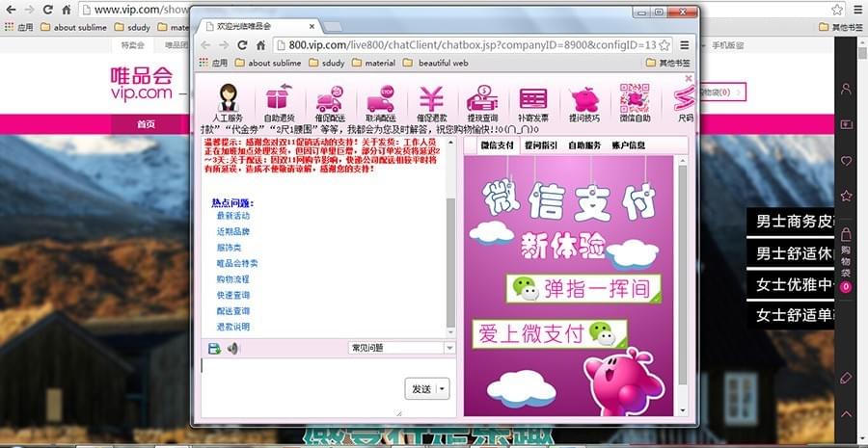Open 催促退款 yen refund icon

[431, 103]
